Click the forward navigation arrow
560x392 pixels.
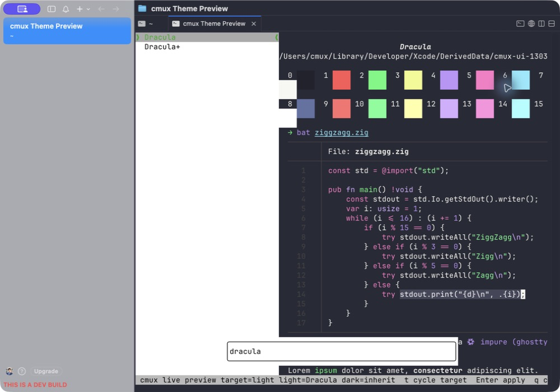pyautogui.click(x=116, y=9)
